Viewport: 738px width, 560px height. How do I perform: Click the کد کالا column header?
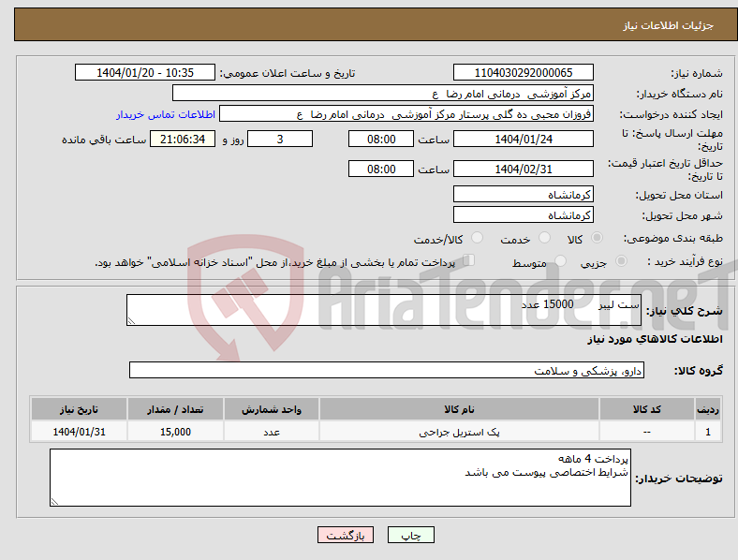(647, 409)
